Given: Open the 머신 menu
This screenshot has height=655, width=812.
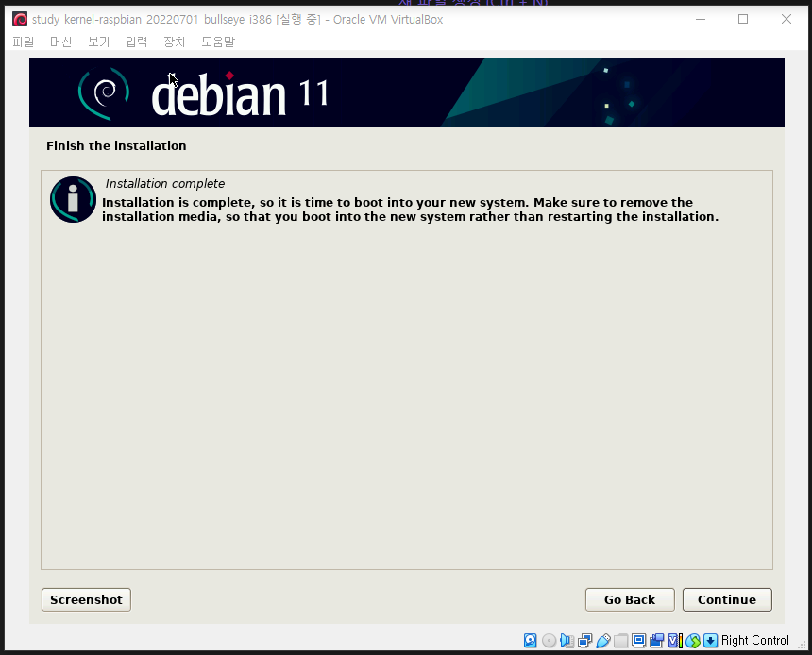Looking at the screenshot, I should [x=60, y=42].
